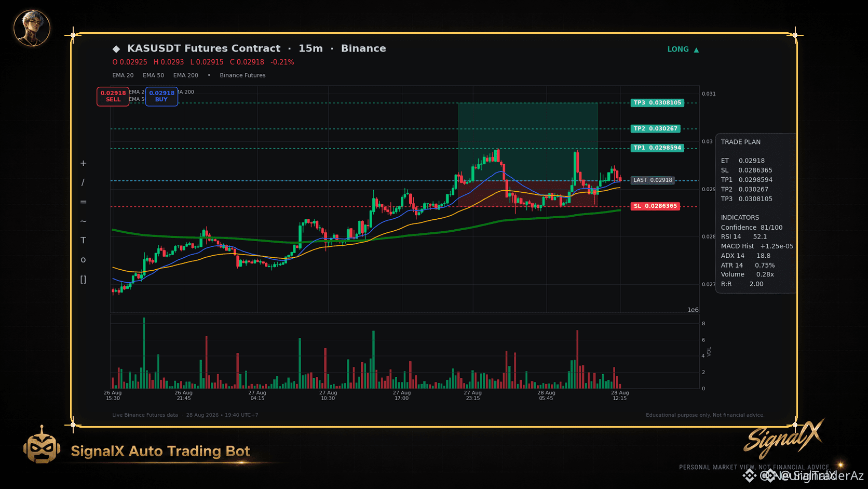Select the tilde wave drawing tool
Image resolution: width=868 pixels, height=489 pixels.
click(83, 221)
